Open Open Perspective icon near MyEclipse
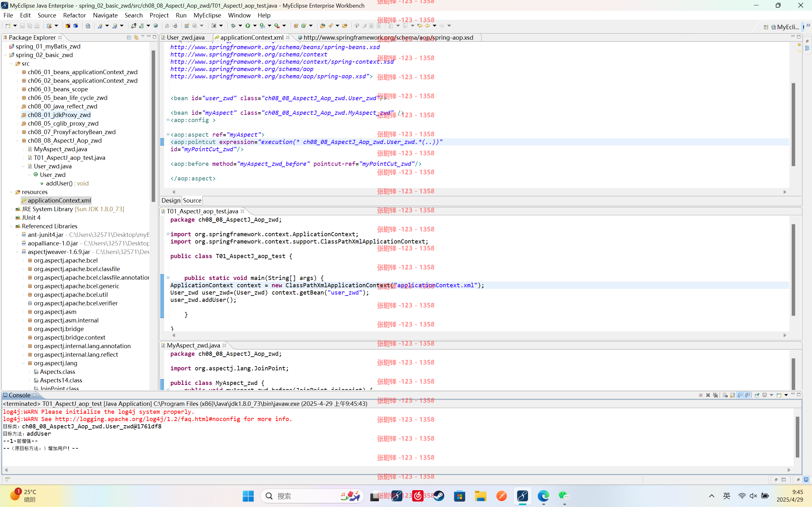Viewport: 812px width, 507px height. click(x=766, y=27)
